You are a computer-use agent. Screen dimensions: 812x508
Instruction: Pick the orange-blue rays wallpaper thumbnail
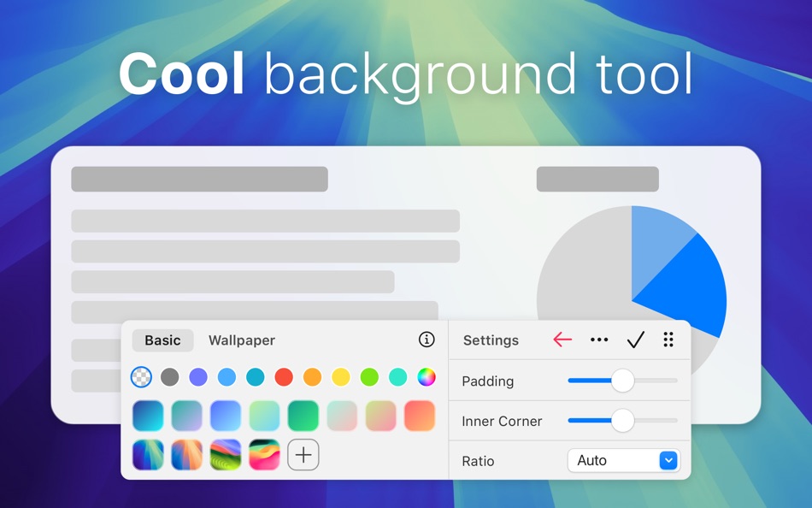(x=187, y=455)
